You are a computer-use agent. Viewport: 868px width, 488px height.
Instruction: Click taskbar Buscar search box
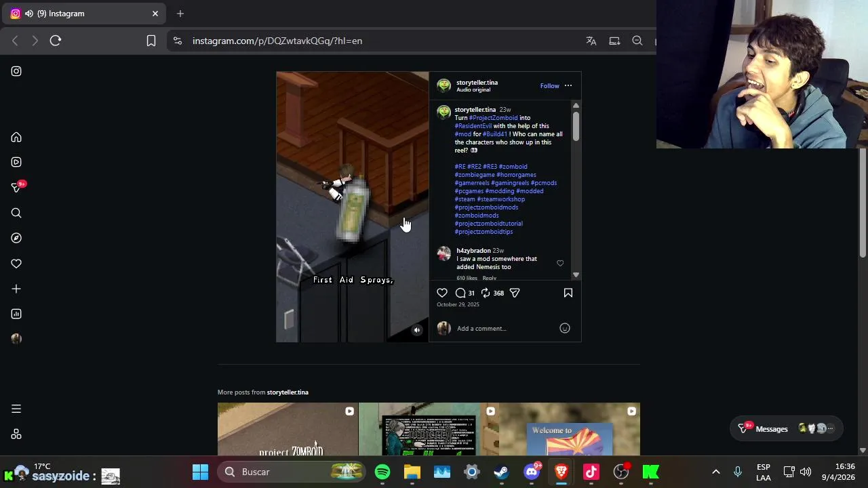pyautogui.click(x=292, y=472)
